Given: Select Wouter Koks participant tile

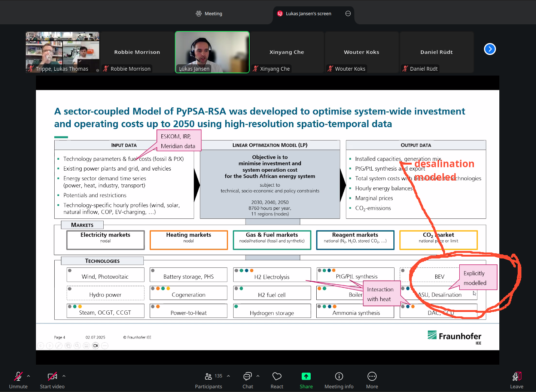Looking at the screenshot, I should pos(362,52).
